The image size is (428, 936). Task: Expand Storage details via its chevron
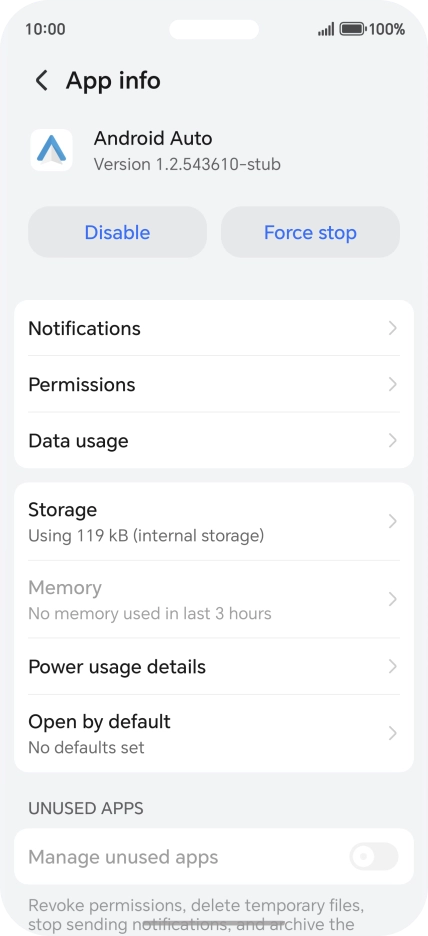pyautogui.click(x=392, y=522)
